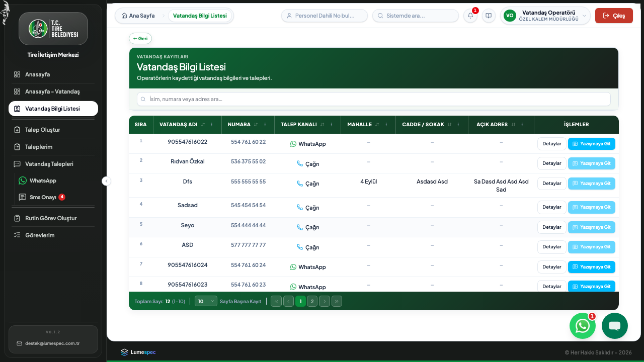
Task: Sort by Vatandaş Adı column arrows
Action: point(203,125)
